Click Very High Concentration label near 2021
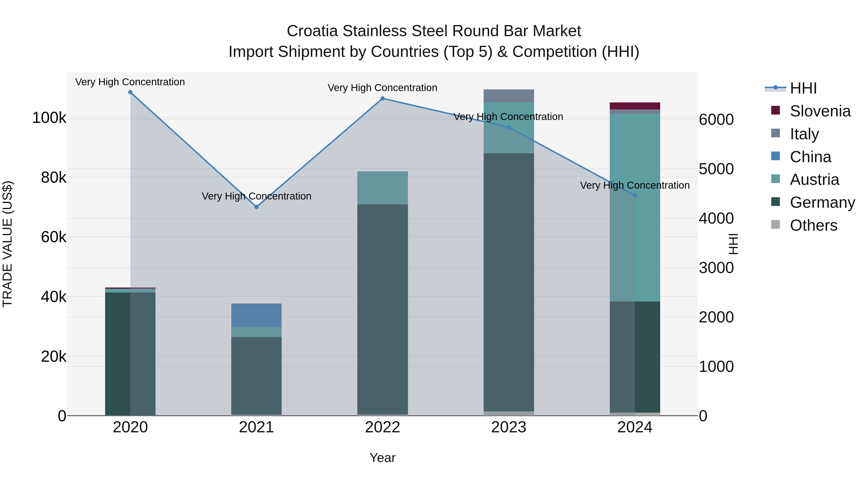Screen dimensions: 868x488 (257, 196)
